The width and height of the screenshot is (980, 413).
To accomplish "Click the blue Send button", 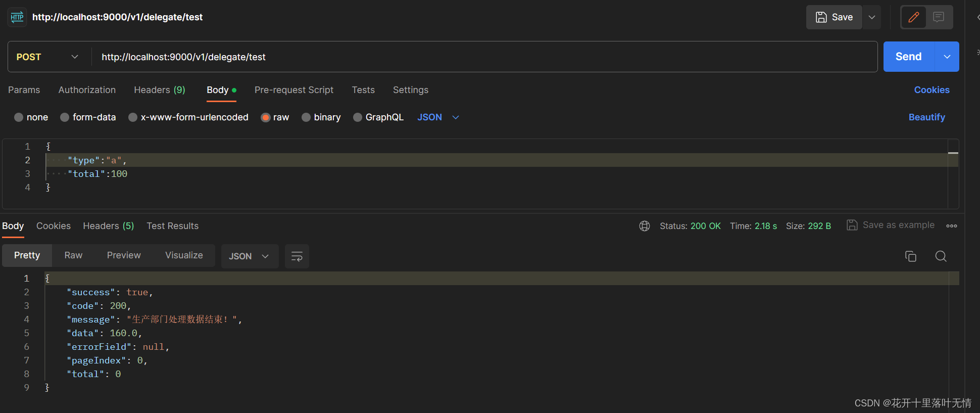I will 909,57.
